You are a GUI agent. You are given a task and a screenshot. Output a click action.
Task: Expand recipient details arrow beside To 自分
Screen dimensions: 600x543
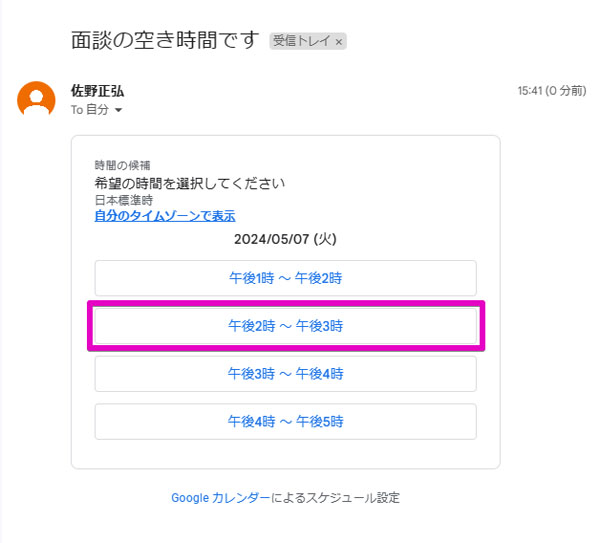pos(119,110)
